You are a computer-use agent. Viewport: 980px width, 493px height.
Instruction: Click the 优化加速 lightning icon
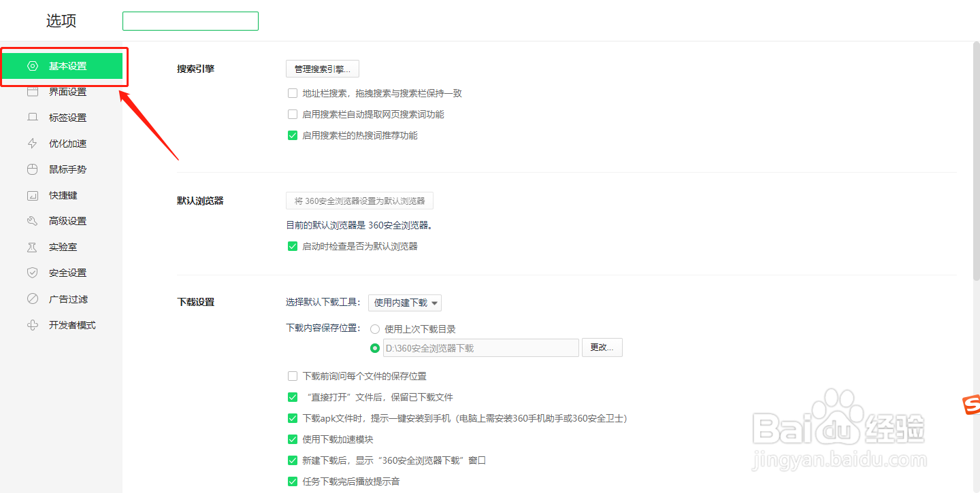click(x=32, y=143)
